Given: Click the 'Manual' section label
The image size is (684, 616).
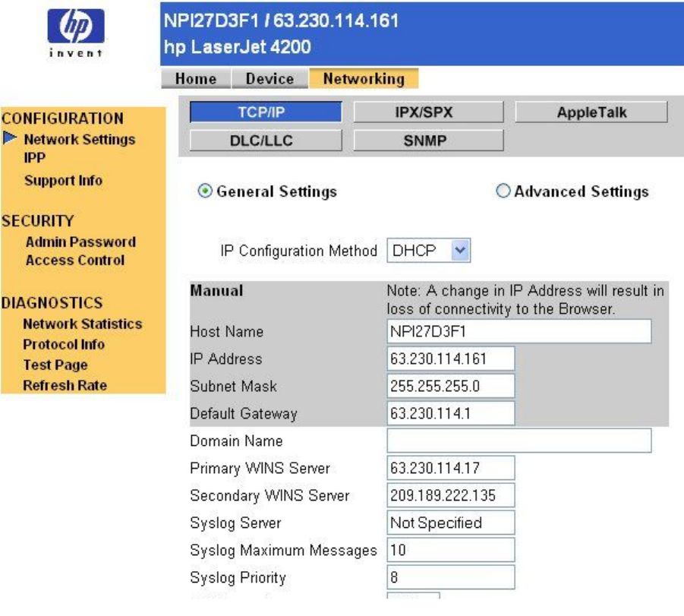Looking at the screenshot, I should pyautogui.click(x=217, y=290).
